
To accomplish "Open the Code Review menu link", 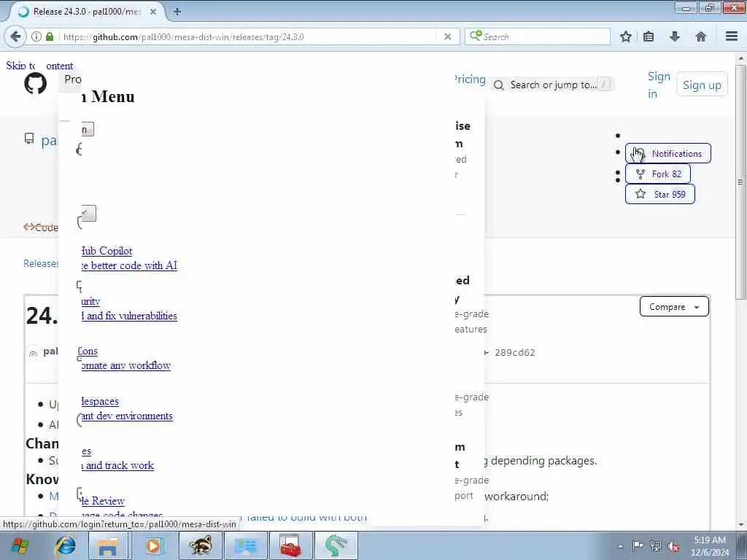I will coord(103,501).
